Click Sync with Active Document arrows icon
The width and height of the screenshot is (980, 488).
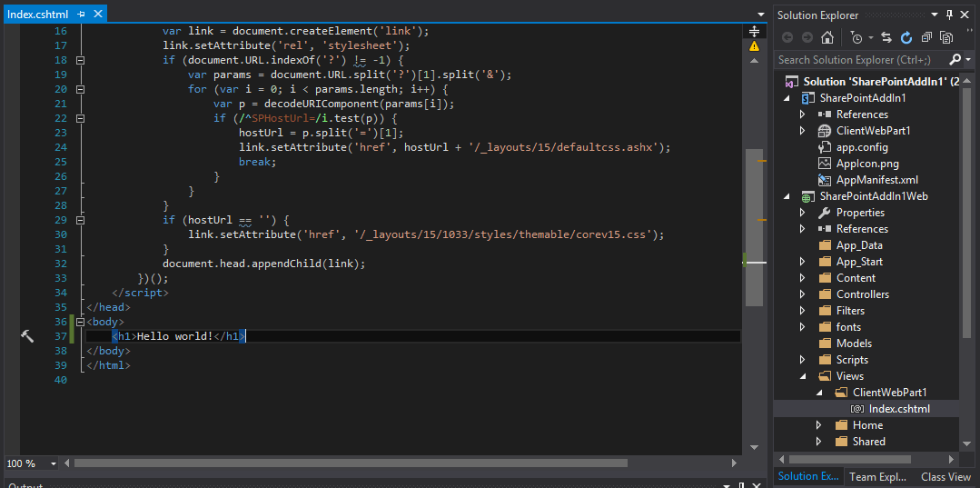pyautogui.click(x=886, y=37)
